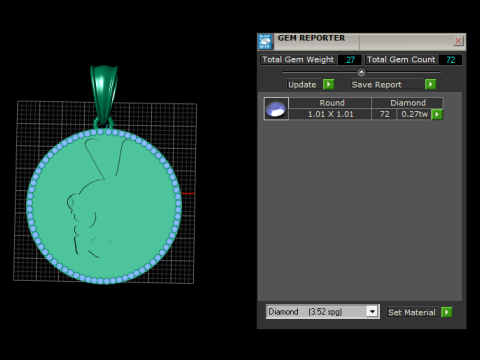Click the green arrow next to Set Material
This screenshot has width=480, height=360.
point(446,312)
